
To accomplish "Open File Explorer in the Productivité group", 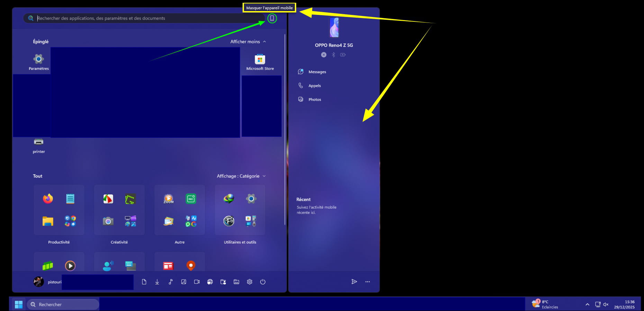I will (x=48, y=221).
